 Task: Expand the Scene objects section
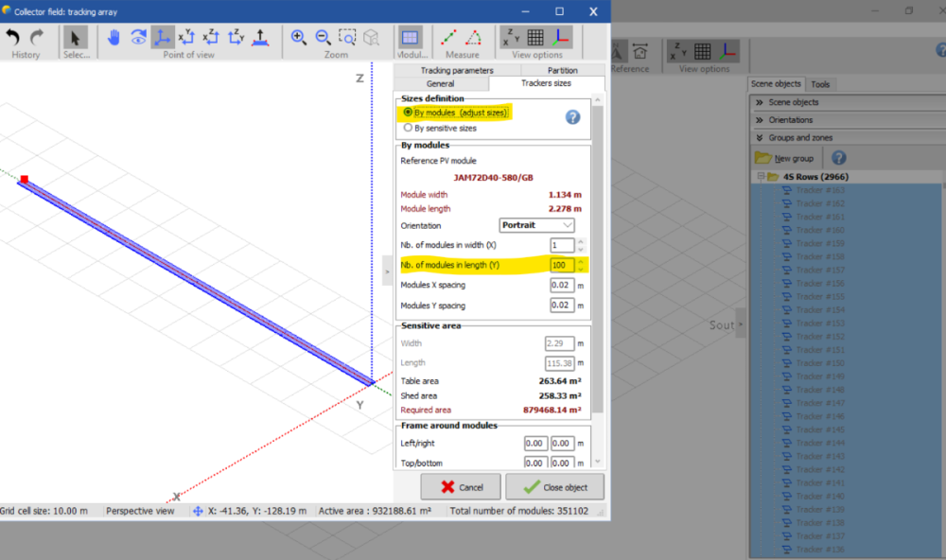760,102
